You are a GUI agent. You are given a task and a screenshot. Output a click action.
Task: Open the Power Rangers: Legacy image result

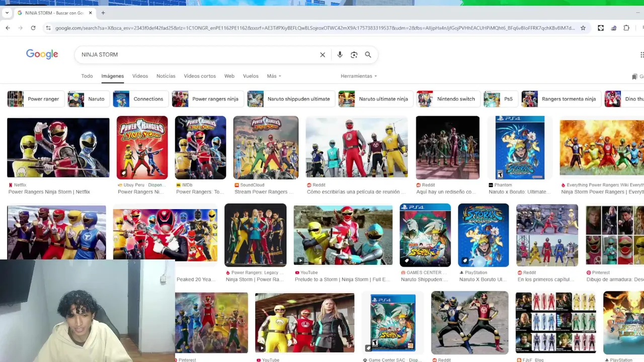click(x=256, y=235)
